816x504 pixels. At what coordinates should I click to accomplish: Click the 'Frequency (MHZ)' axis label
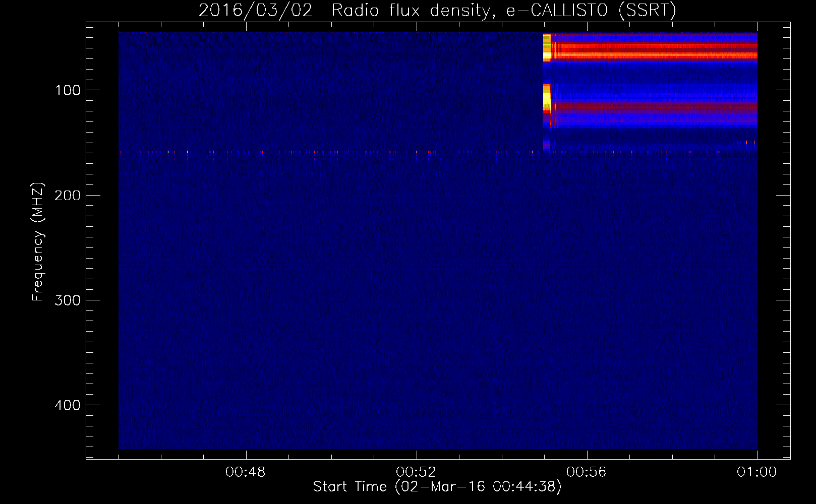coord(38,241)
